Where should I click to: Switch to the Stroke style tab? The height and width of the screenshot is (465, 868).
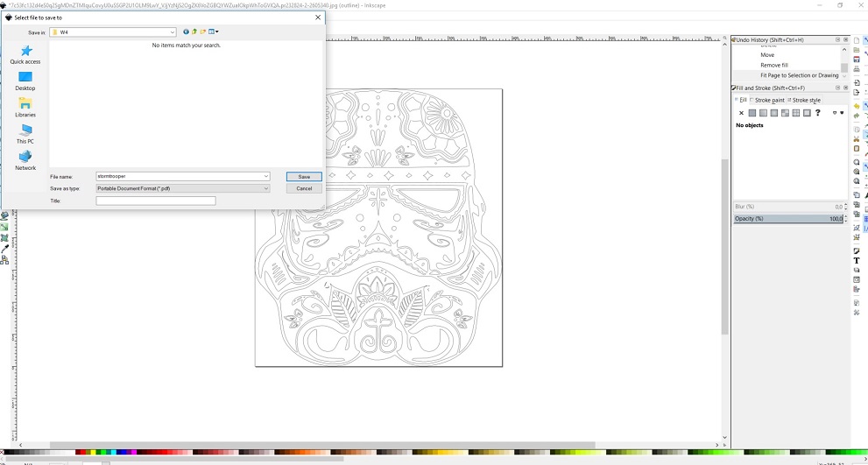[x=804, y=100]
